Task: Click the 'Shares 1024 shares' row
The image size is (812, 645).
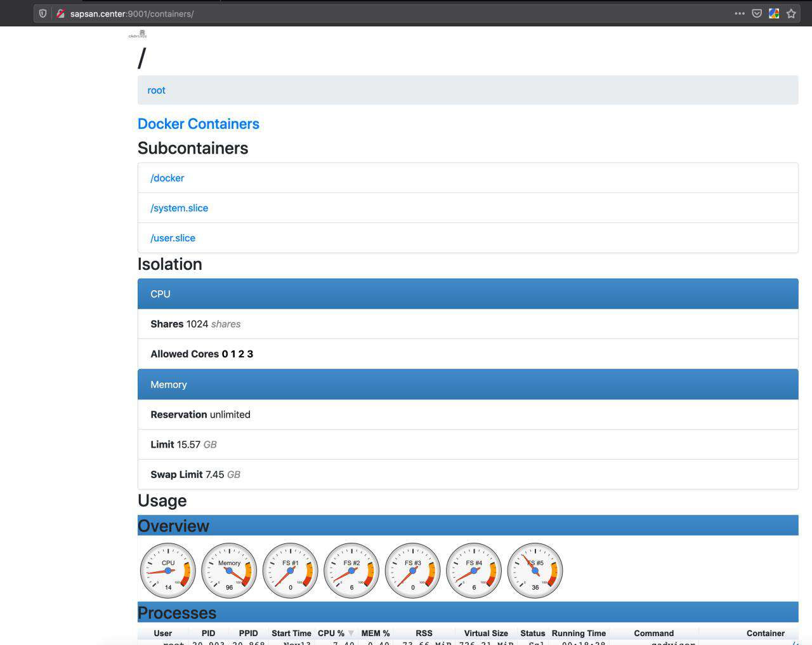Action: pyautogui.click(x=468, y=324)
